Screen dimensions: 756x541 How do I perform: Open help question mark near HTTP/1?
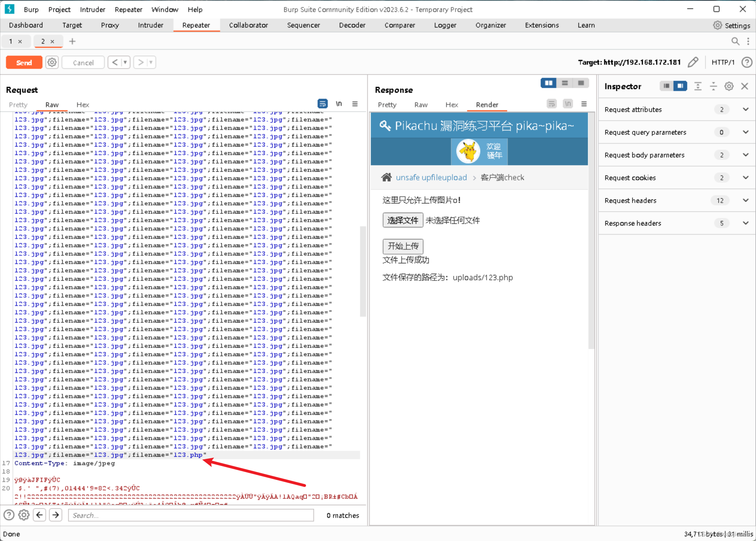tap(747, 62)
